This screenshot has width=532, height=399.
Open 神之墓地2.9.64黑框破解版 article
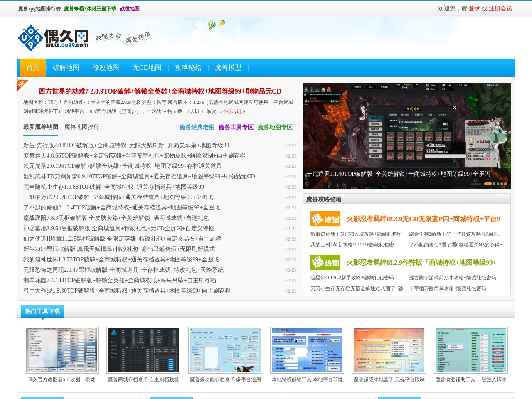pos(119,229)
